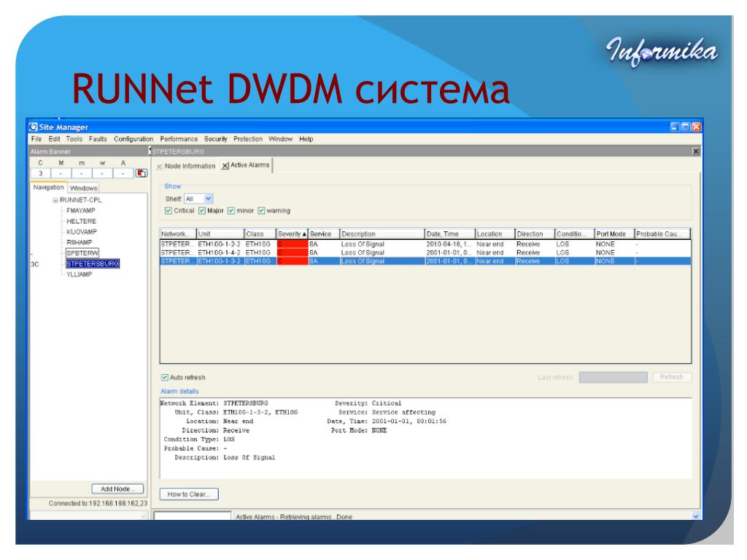Open the Performance menu
Viewport: 747px width, 560px height.
coord(179,139)
